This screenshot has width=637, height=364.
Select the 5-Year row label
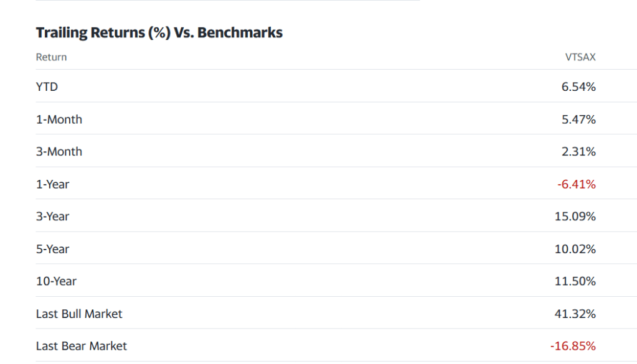click(52, 249)
